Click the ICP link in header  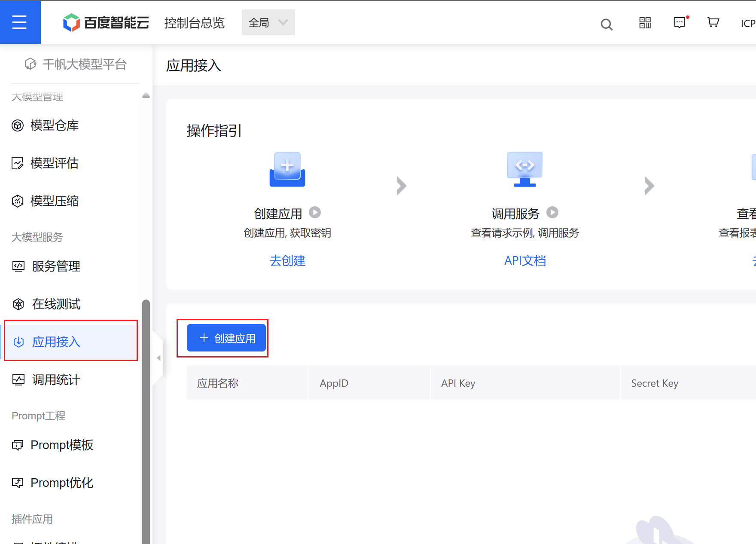point(748,23)
